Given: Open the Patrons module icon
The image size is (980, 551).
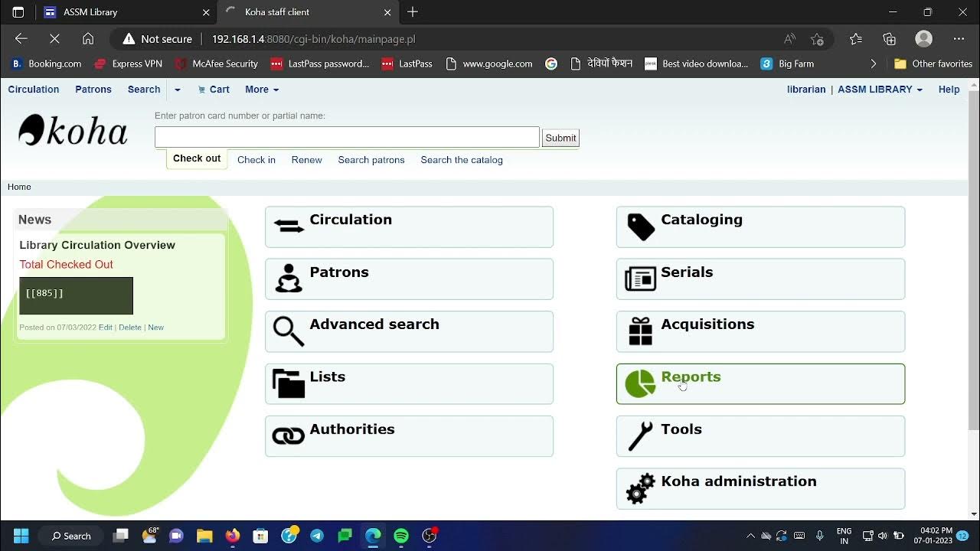Looking at the screenshot, I should (x=289, y=279).
